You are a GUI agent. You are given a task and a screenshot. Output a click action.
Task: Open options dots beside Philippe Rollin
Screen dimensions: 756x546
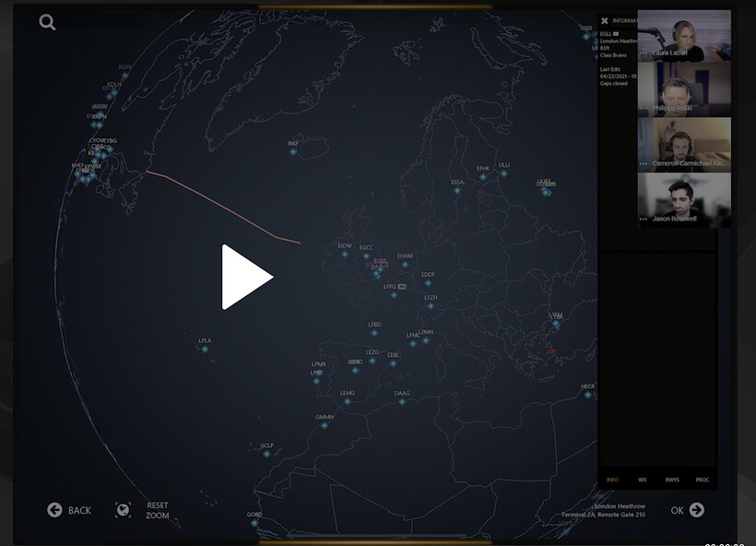coord(644,109)
